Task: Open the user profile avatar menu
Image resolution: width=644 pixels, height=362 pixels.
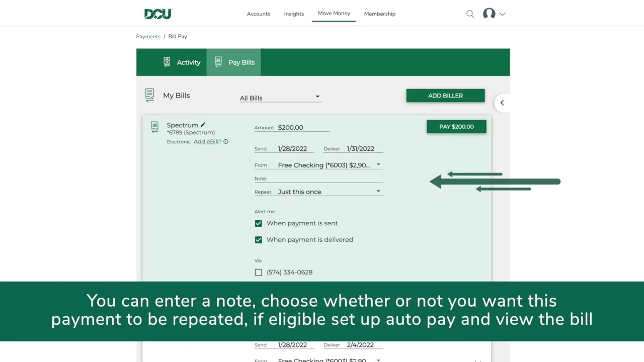Action: (489, 14)
